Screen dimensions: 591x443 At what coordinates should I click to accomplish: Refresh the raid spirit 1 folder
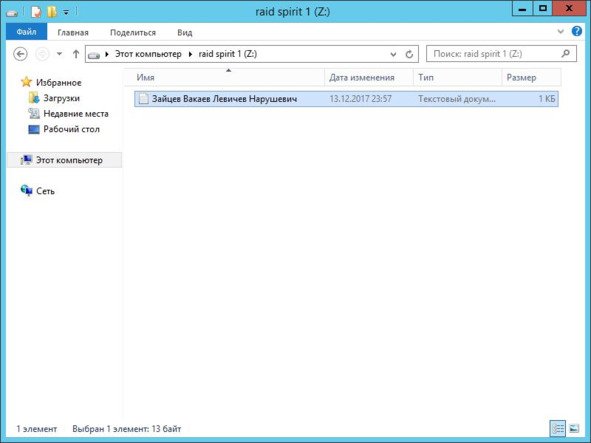(409, 54)
